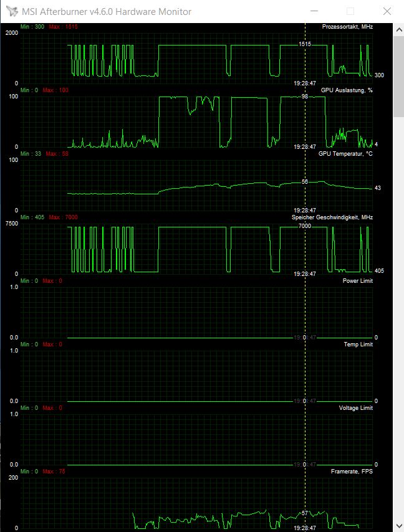Click Max : 100 text above GPU Auslastung graph
Image resolution: width=404 pixels, height=532 pixels.
pyautogui.click(x=55, y=90)
